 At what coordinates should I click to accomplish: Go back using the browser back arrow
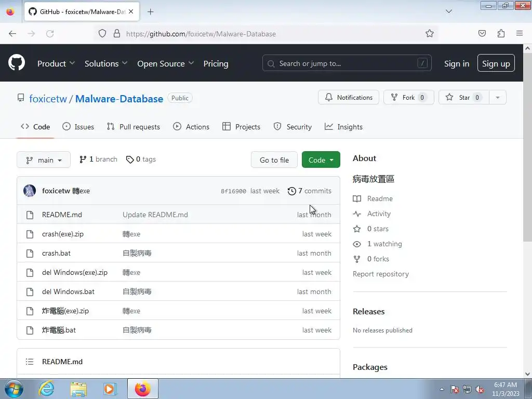pos(12,34)
